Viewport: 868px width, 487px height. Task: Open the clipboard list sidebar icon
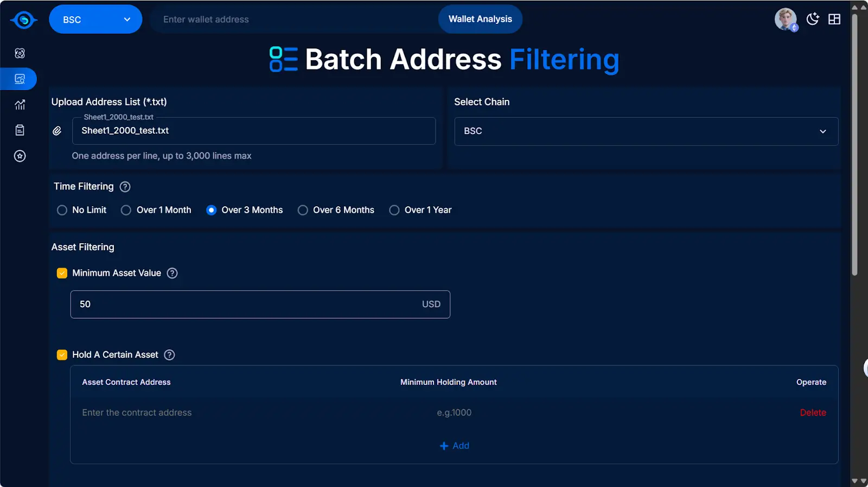coord(20,130)
